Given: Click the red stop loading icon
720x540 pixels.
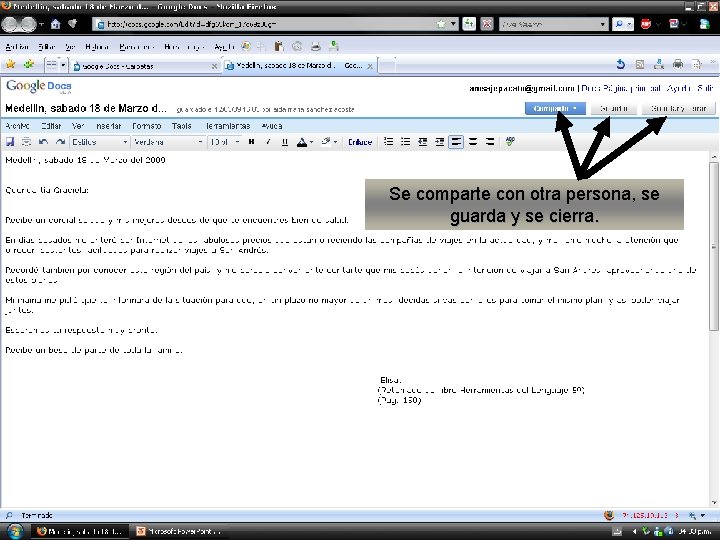Looking at the screenshot, I should pyautogui.click(x=487, y=24).
